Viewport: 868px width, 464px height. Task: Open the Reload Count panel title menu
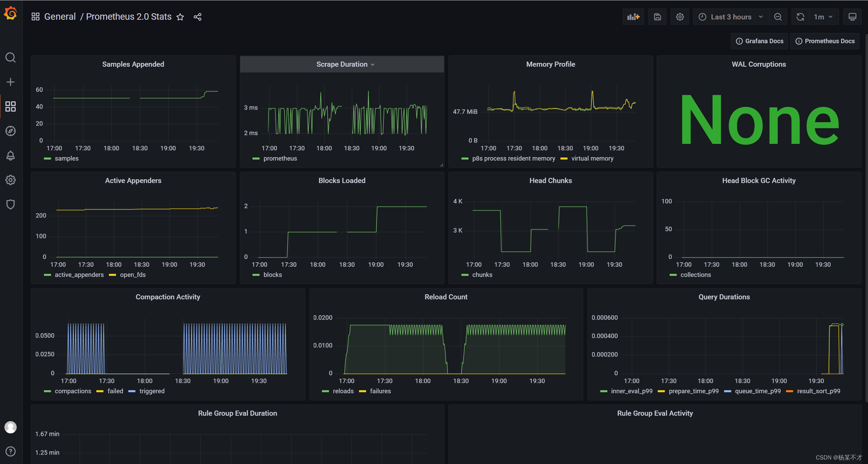click(446, 297)
